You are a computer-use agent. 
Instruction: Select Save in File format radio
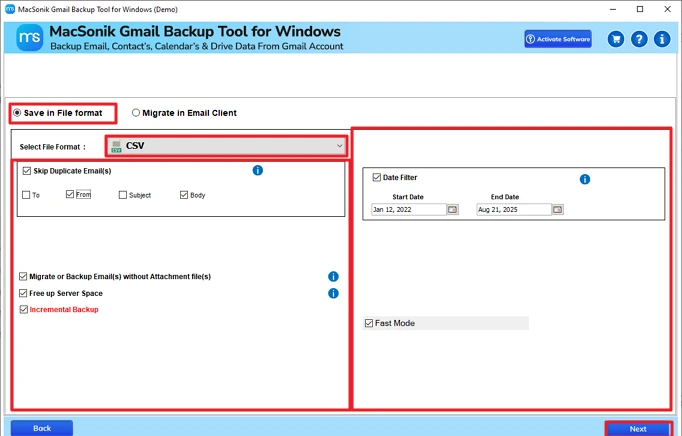(17, 113)
